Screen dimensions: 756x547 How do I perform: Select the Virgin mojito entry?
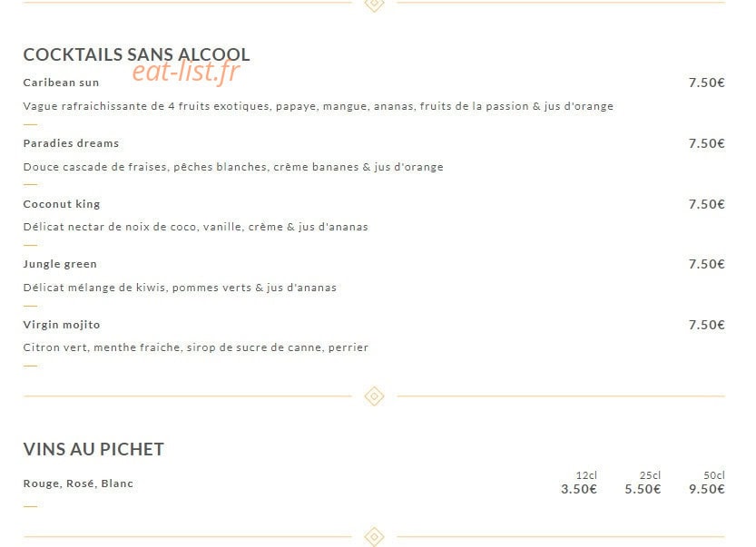pos(62,325)
